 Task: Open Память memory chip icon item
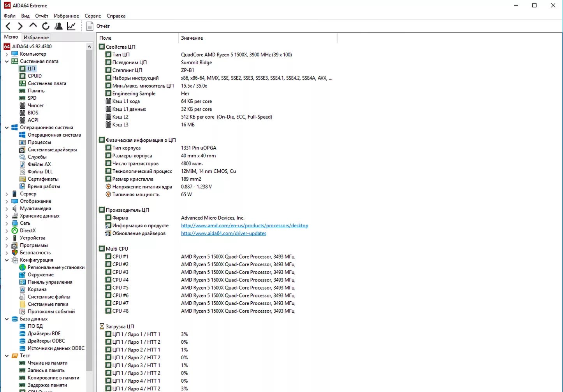(x=22, y=91)
